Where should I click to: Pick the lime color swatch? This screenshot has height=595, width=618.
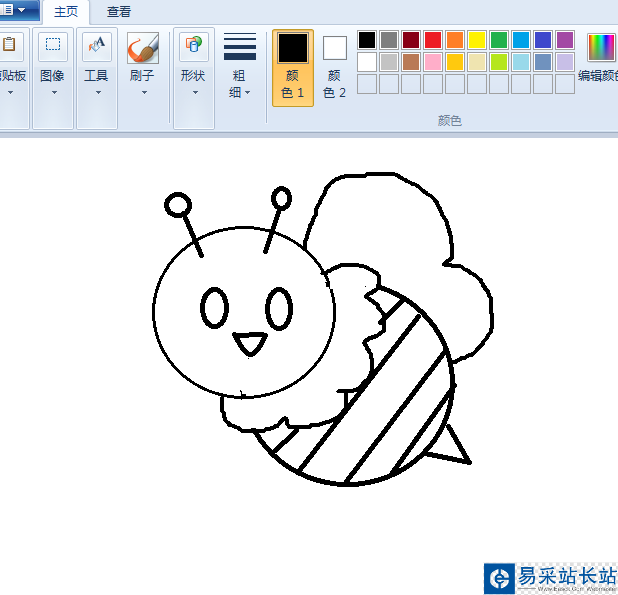tap(499, 62)
